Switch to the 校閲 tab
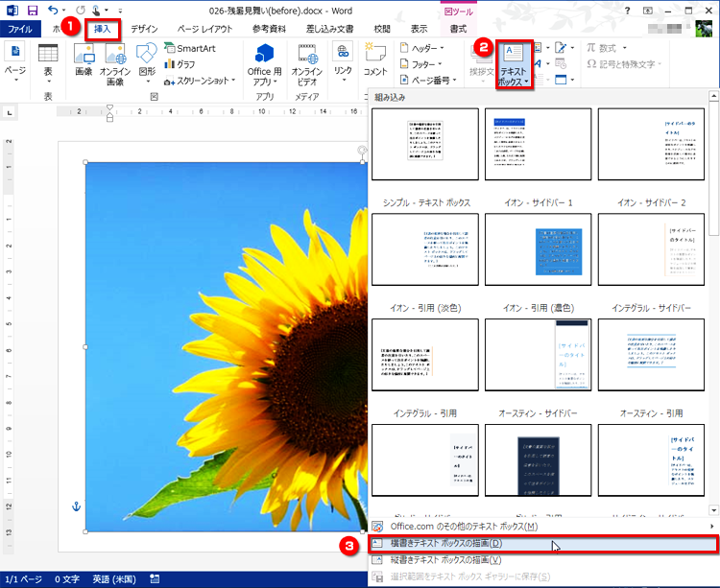This screenshot has height=588, width=720. (381, 29)
